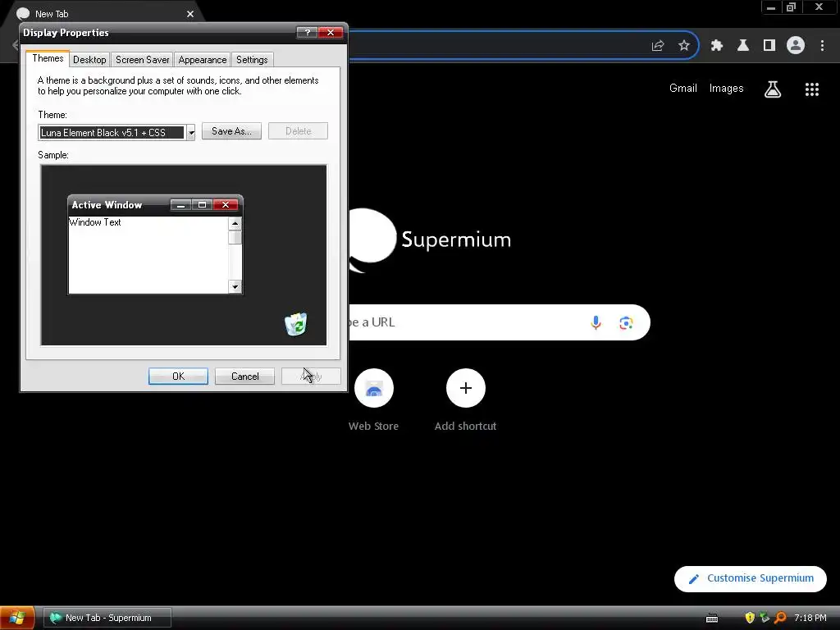Go to the Settings tab
The height and width of the screenshot is (630, 840).
coord(252,60)
